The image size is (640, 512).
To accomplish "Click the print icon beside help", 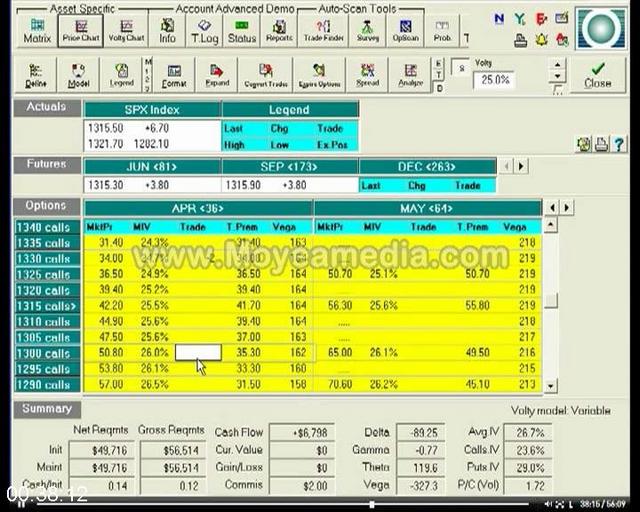I will point(601,144).
